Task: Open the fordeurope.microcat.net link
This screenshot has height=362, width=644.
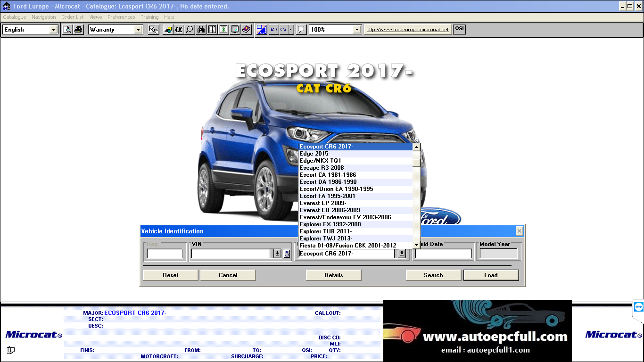Action: [x=408, y=30]
